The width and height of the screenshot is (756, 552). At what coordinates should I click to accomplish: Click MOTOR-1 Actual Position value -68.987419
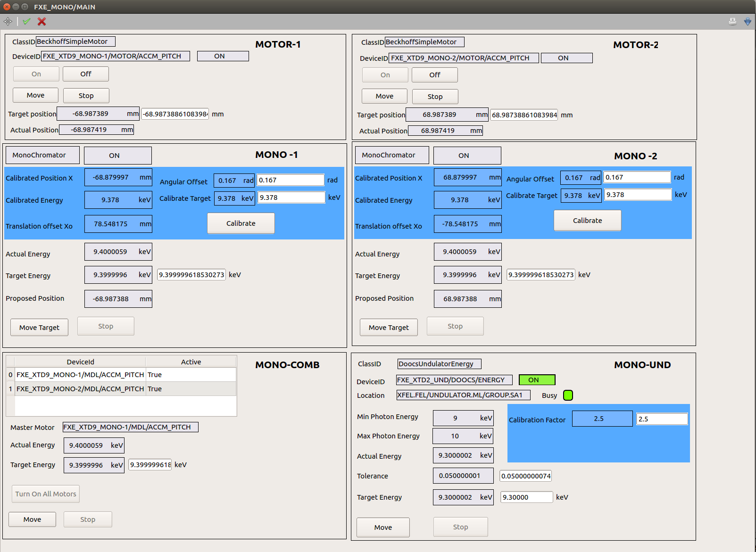[96, 130]
